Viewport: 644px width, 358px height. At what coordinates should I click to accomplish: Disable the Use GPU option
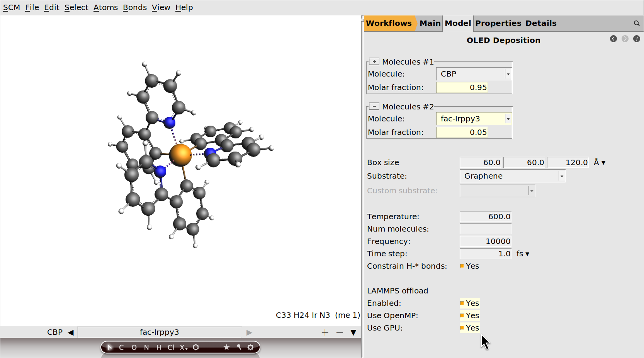(x=462, y=328)
